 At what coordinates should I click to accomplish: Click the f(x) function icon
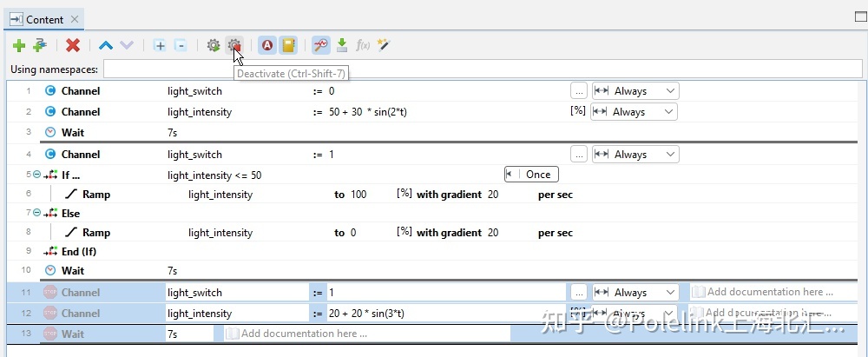click(363, 45)
